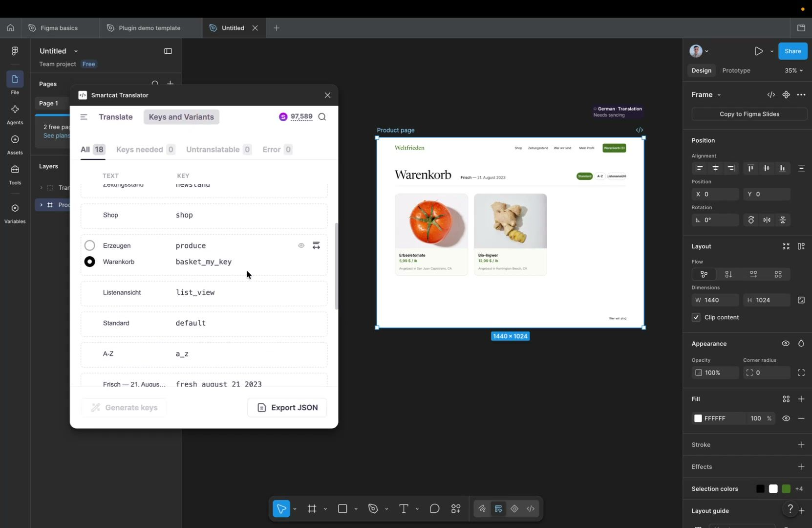Screen dimensions: 812x528
Task: Select the Erzeugen radio button
Action: point(89,245)
